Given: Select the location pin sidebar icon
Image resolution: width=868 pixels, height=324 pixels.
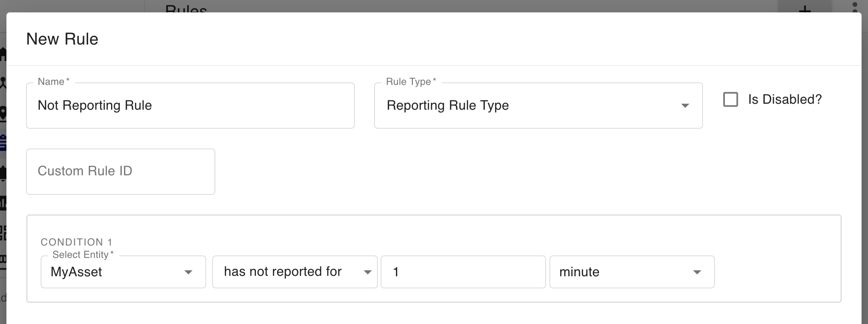Looking at the screenshot, I should click(3, 113).
